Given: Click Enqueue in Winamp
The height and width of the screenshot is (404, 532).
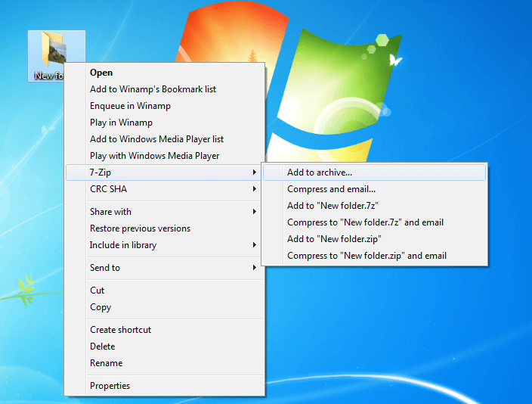Looking at the screenshot, I should click(130, 106).
